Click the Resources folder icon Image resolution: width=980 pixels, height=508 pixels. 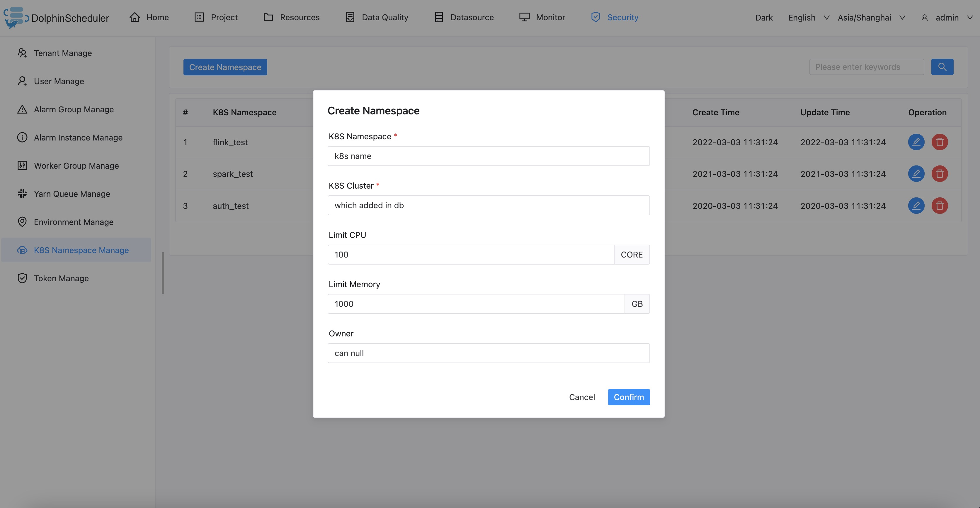[x=268, y=17]
